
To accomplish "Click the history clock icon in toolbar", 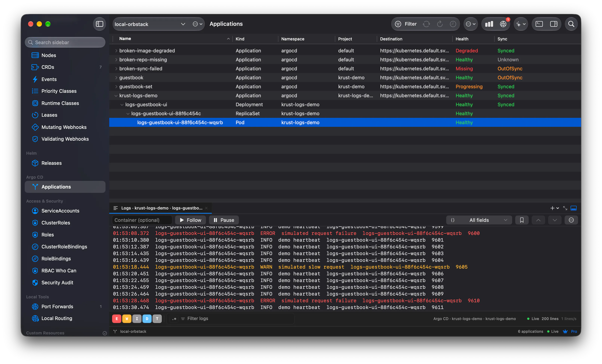I will (453, 24).
